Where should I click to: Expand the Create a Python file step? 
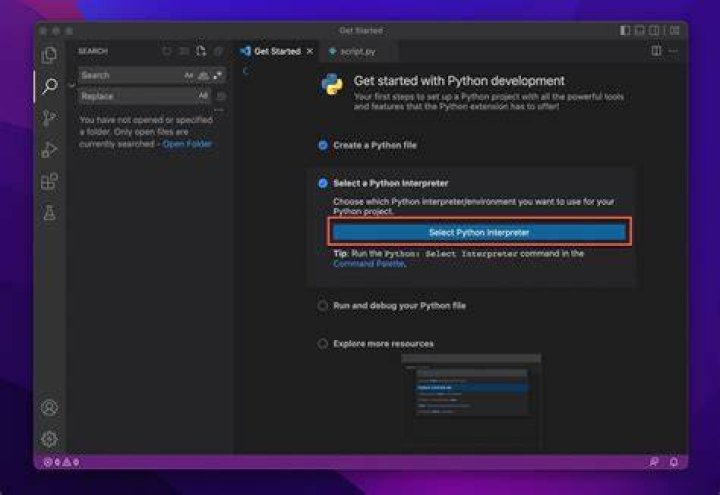tap(375, 145)
